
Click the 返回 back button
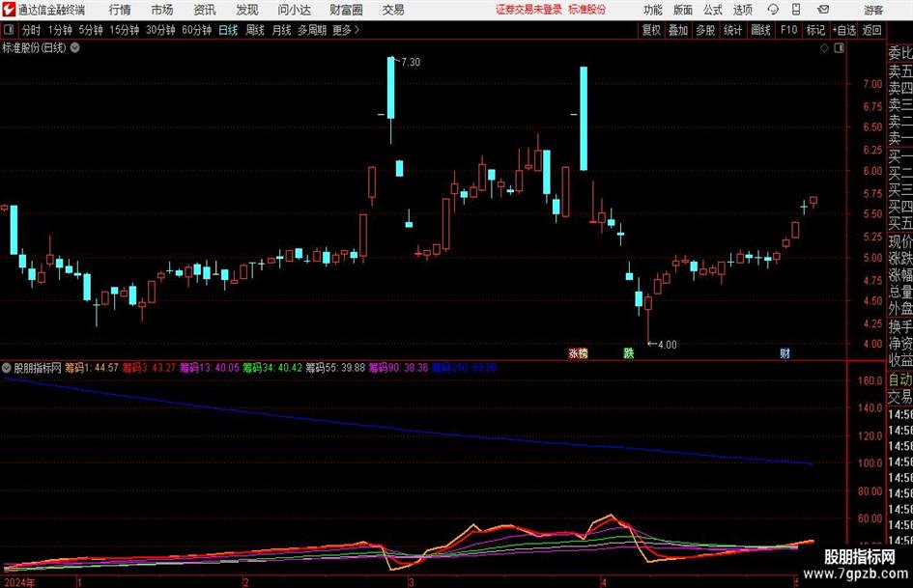coord(871,30)
